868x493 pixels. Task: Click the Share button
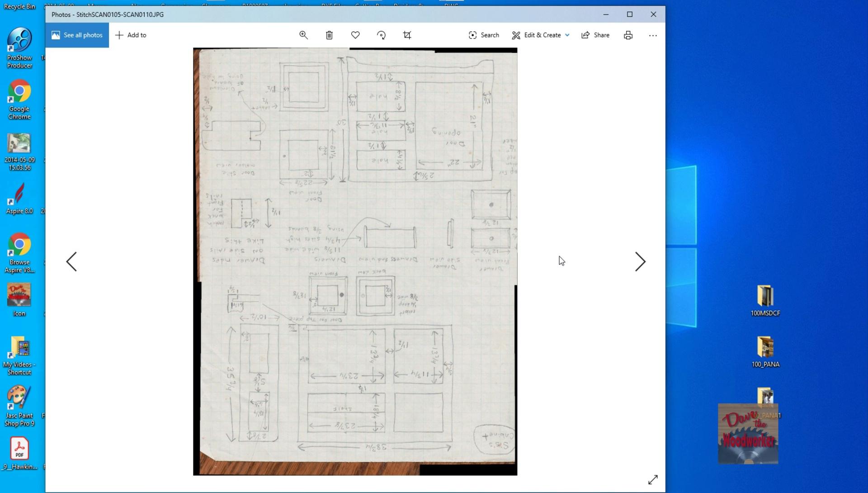click(x=595, y=35)
